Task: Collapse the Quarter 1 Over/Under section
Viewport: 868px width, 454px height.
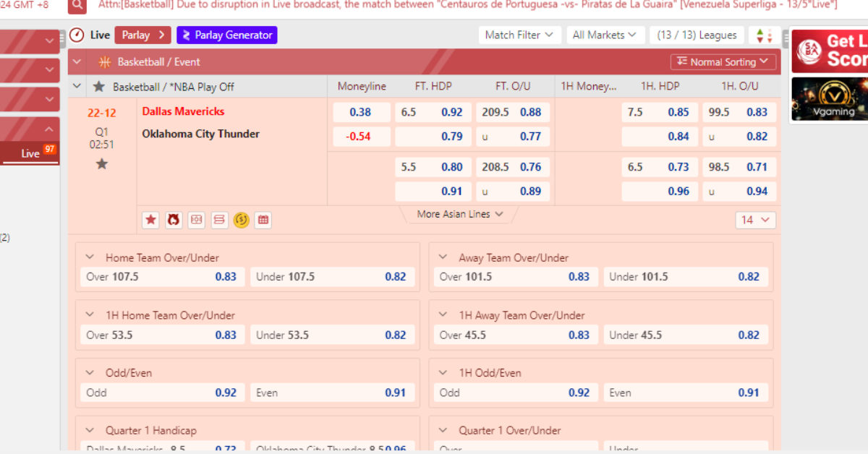Action: point(443,430)
